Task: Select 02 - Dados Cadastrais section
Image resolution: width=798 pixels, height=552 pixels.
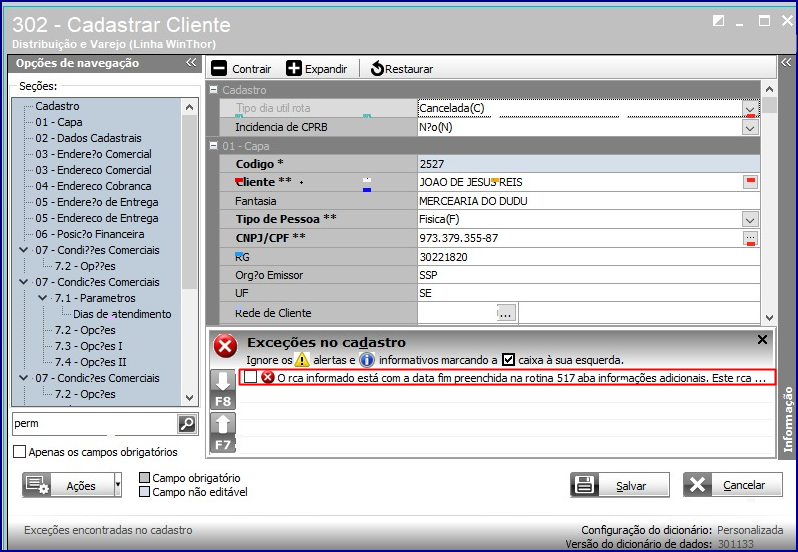Action: point(89,138)
